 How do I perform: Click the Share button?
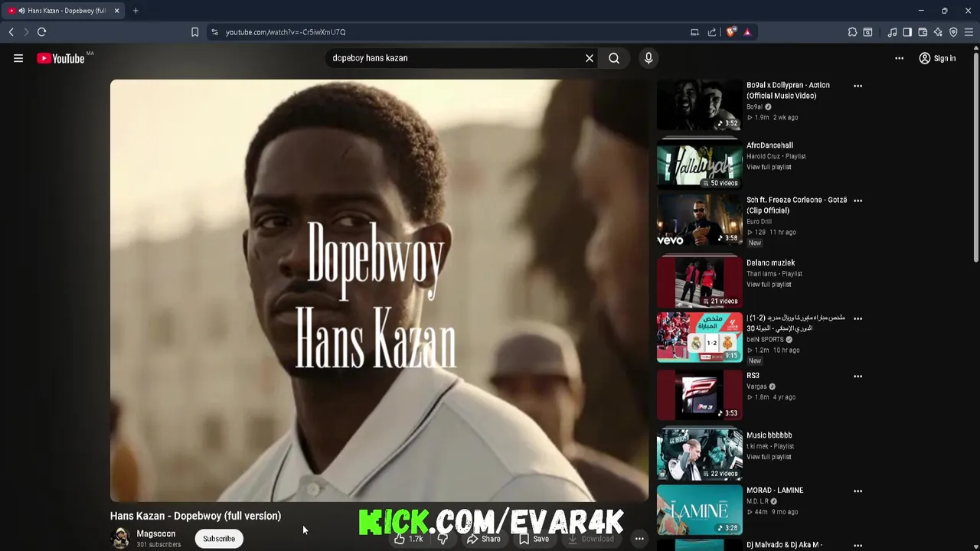pos(484,539)
